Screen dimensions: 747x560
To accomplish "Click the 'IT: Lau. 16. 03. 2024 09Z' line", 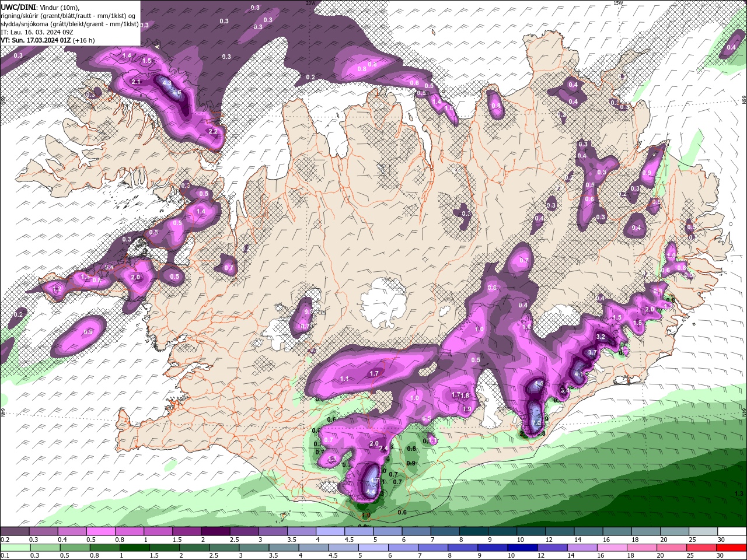I will click(x=36, y=32).
